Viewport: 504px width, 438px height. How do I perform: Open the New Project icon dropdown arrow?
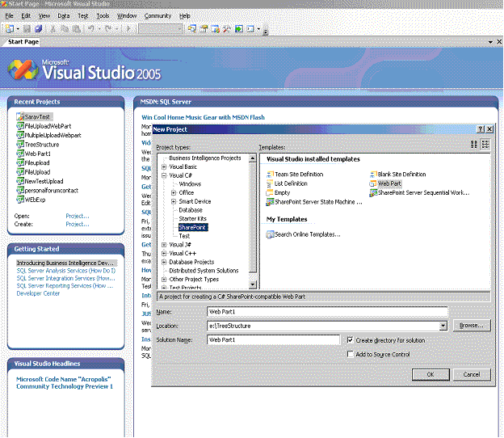tap(18, 29)
